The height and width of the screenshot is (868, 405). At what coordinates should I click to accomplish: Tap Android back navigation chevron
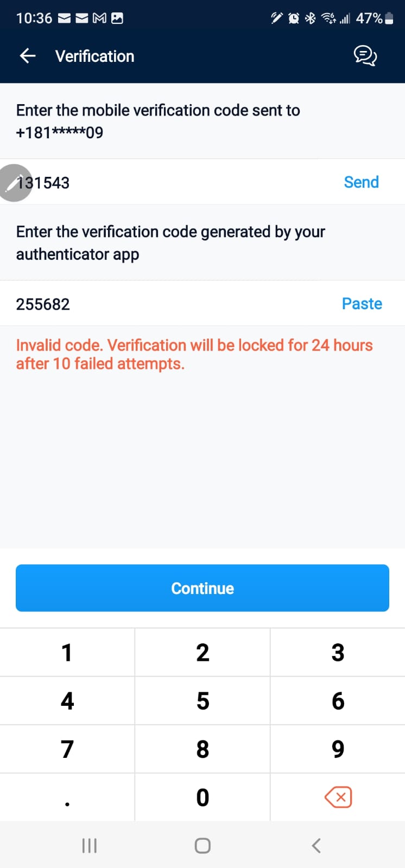pos(317,845)
